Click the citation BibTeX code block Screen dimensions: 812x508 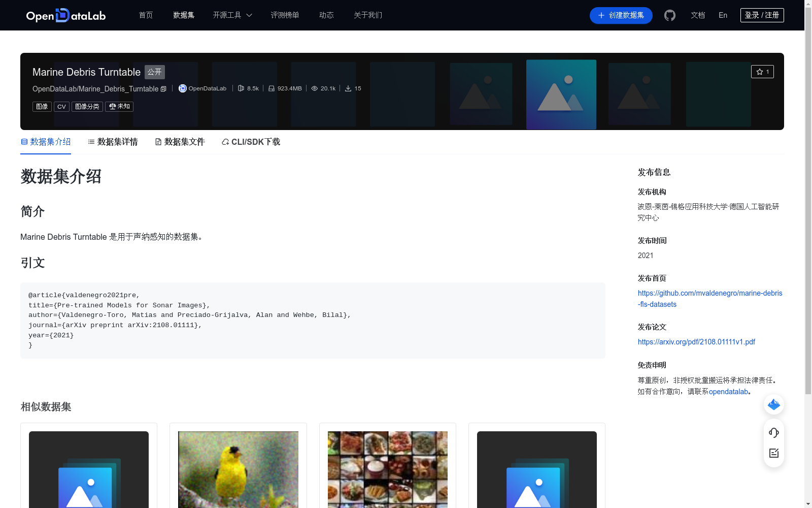click(x=313, y=321)
